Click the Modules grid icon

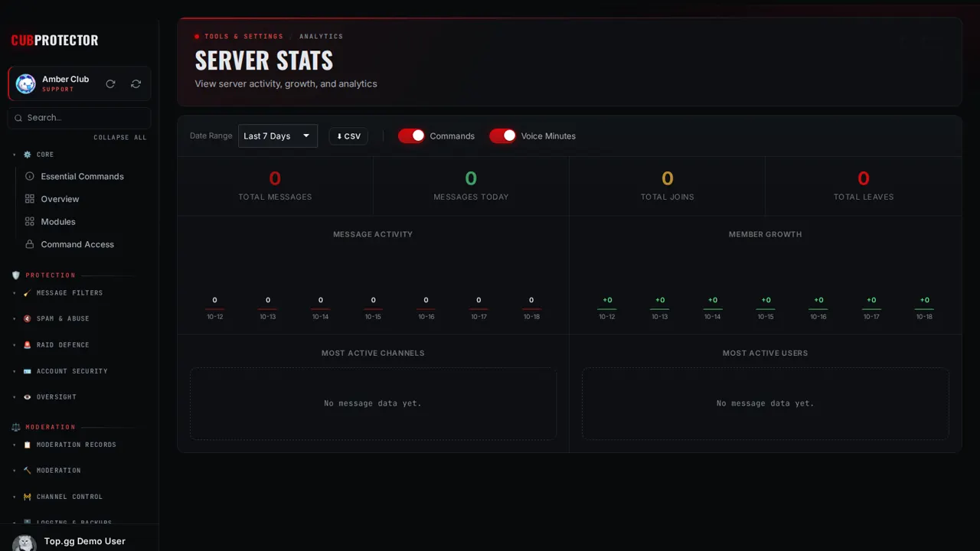point(30,222)
